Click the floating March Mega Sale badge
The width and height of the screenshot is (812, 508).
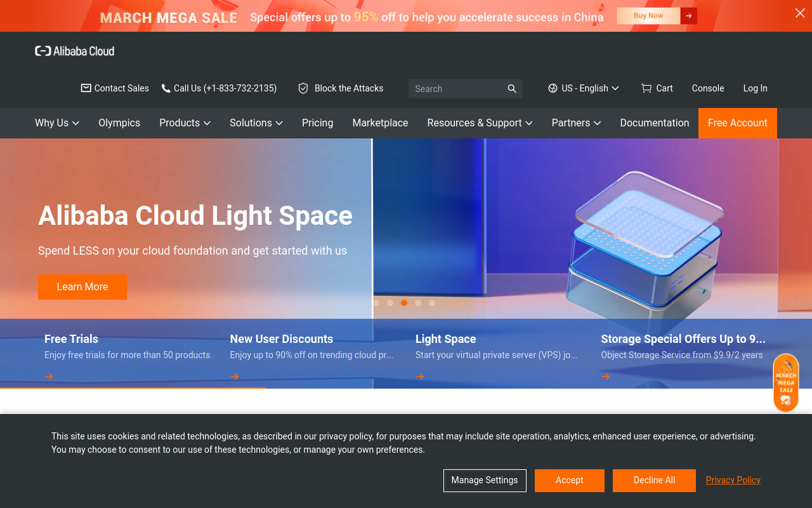[786, 383]
